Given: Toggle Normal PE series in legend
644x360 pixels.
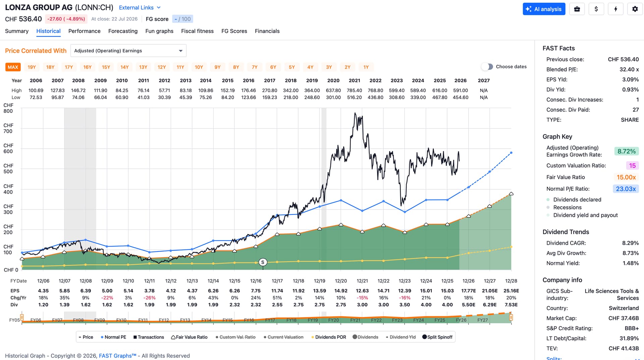Looking at the screenshot, I should pyautogui.click(x=113, y=337).
